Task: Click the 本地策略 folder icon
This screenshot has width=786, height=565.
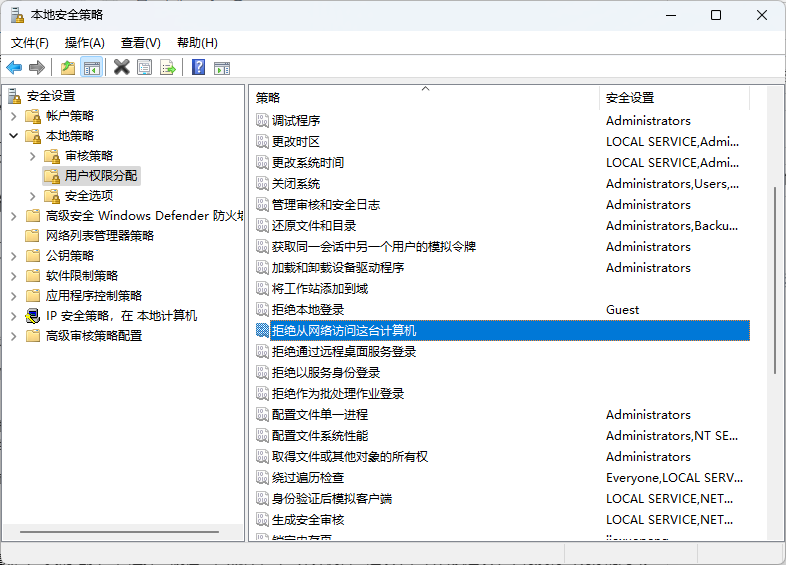Action: click(x=33, y=136)
